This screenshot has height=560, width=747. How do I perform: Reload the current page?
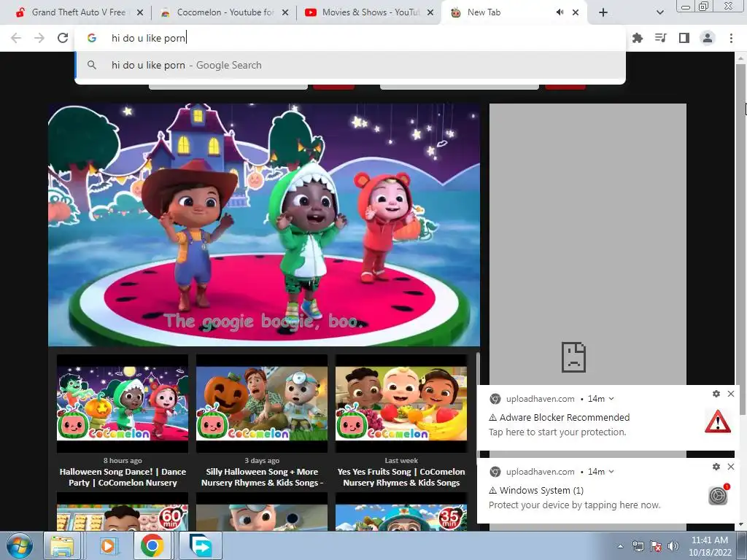(x=63, y=38)
